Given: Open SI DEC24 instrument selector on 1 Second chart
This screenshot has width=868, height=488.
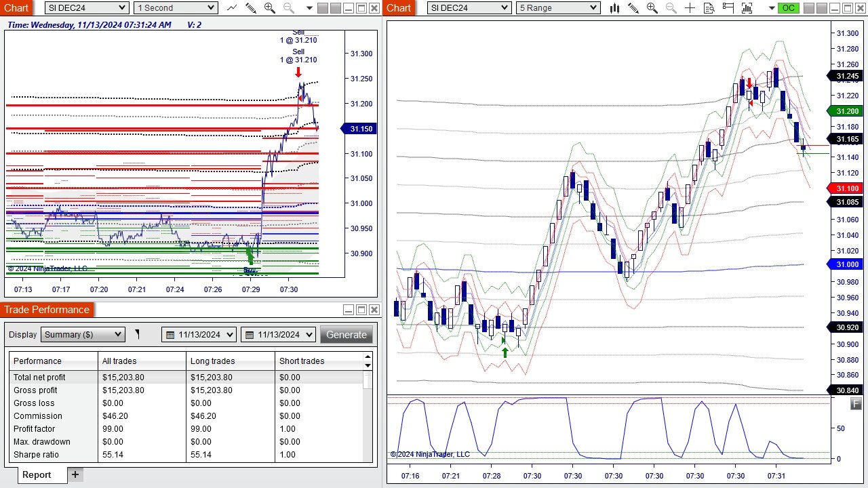Looking at the screenshot, I should [x=87, y=7].
